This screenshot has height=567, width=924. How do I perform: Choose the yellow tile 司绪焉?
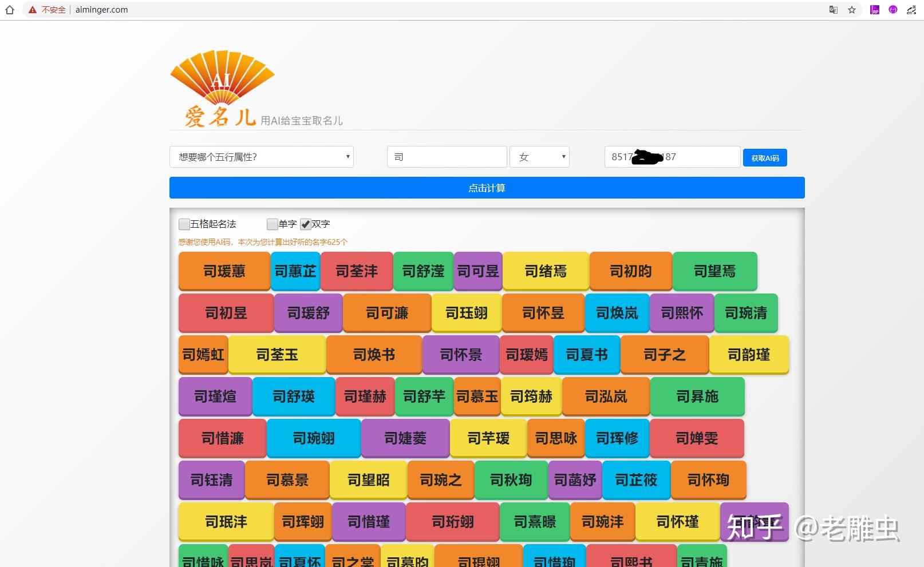coord(546,271)
